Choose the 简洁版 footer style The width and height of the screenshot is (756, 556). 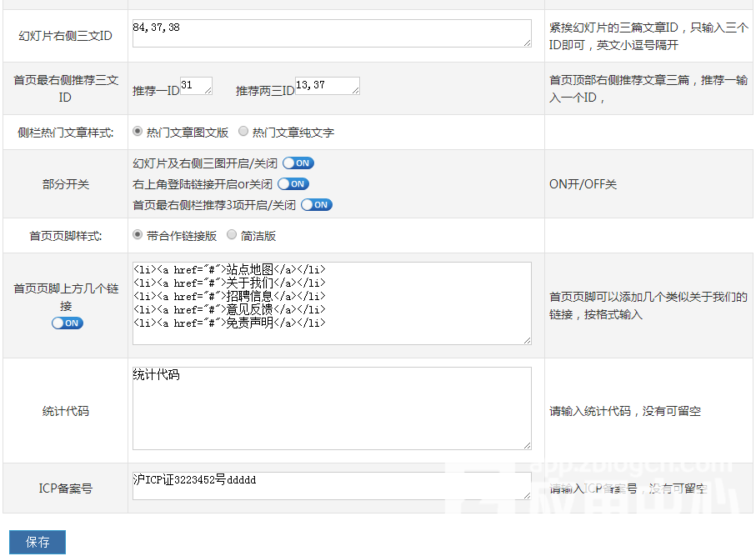click(x=232, y=235)
